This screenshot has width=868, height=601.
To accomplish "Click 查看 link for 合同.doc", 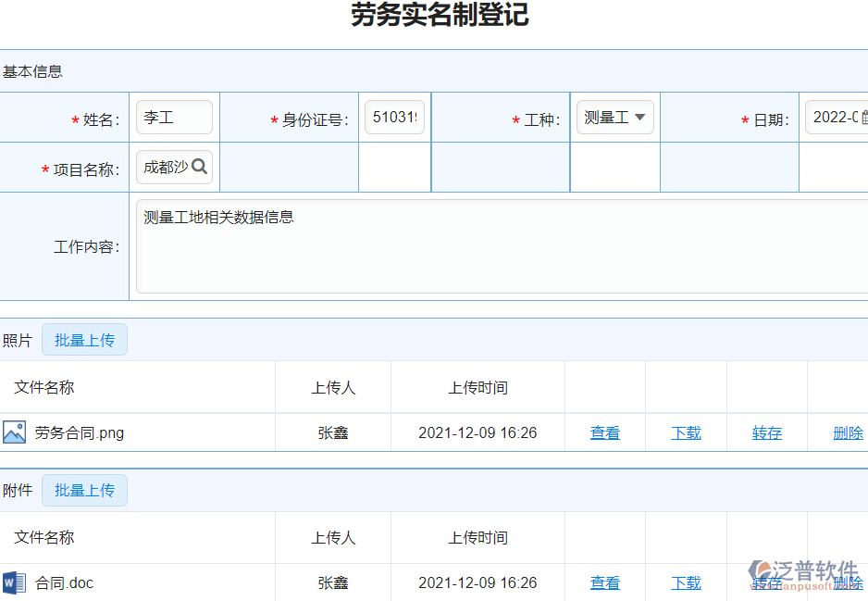I will tap(604, 582).
